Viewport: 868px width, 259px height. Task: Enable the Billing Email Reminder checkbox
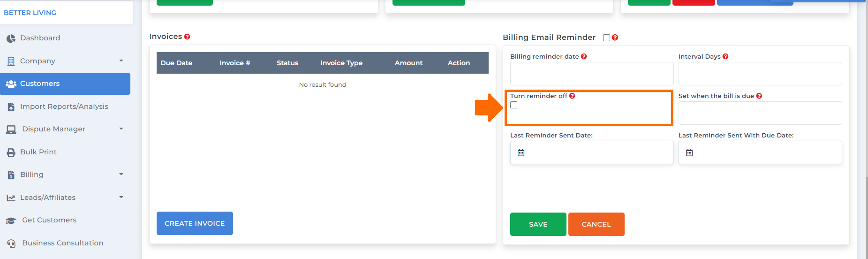[x=606, y=38]
